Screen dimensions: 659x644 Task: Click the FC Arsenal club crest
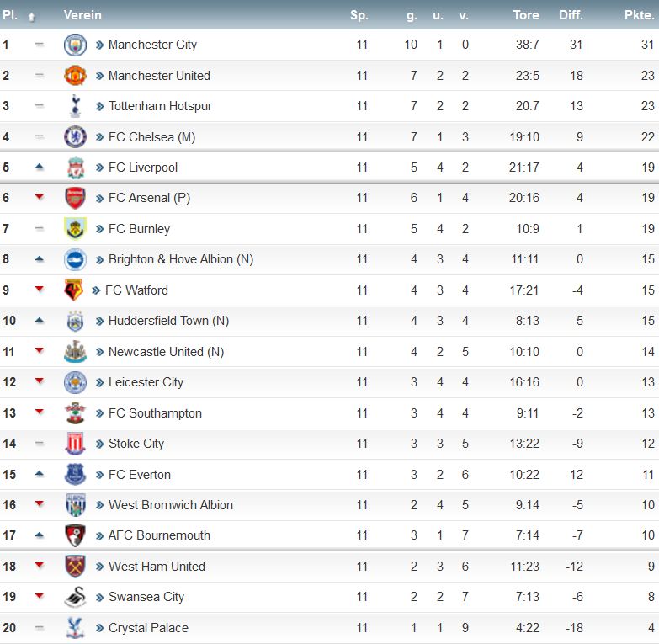coord(75,198)
